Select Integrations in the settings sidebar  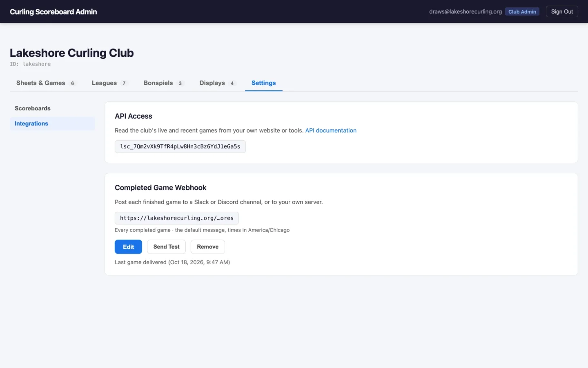(x=52, y=123)
